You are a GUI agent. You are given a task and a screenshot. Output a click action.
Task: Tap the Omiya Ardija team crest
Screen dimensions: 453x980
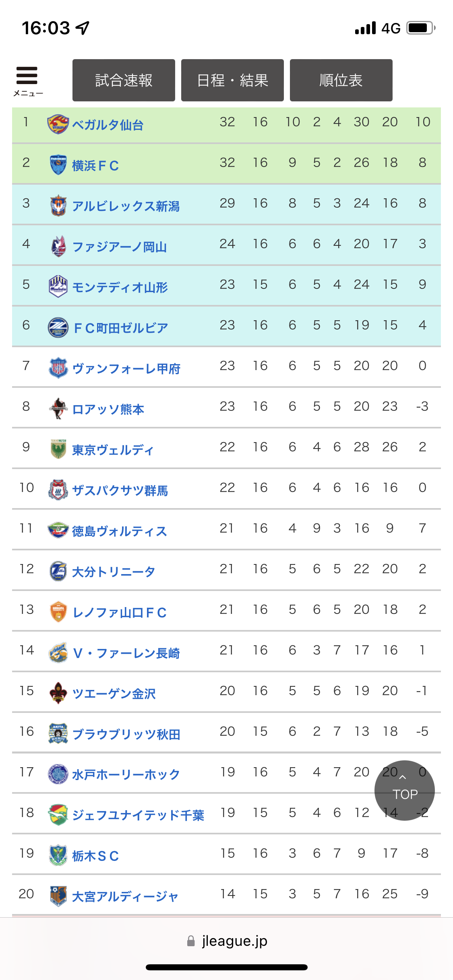click(x=58, y=896)
